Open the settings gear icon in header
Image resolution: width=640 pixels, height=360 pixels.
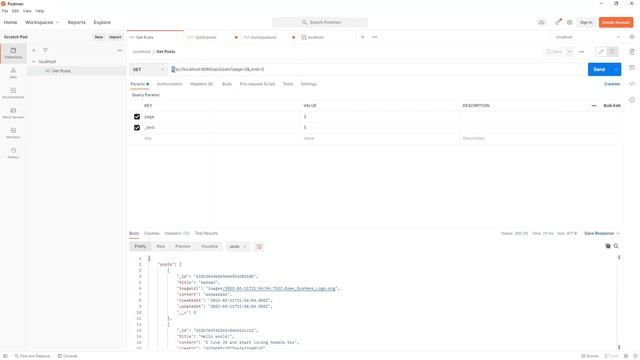[569, 22]
